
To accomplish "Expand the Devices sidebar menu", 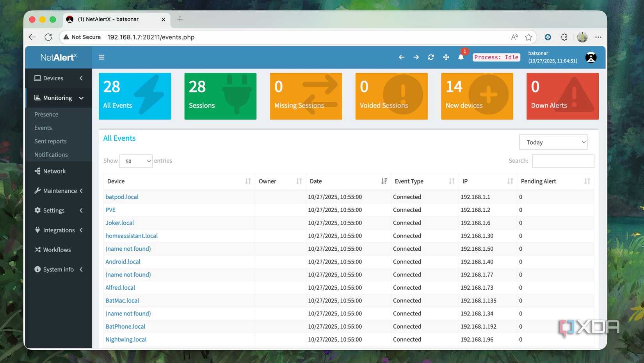I will point(59,78).
